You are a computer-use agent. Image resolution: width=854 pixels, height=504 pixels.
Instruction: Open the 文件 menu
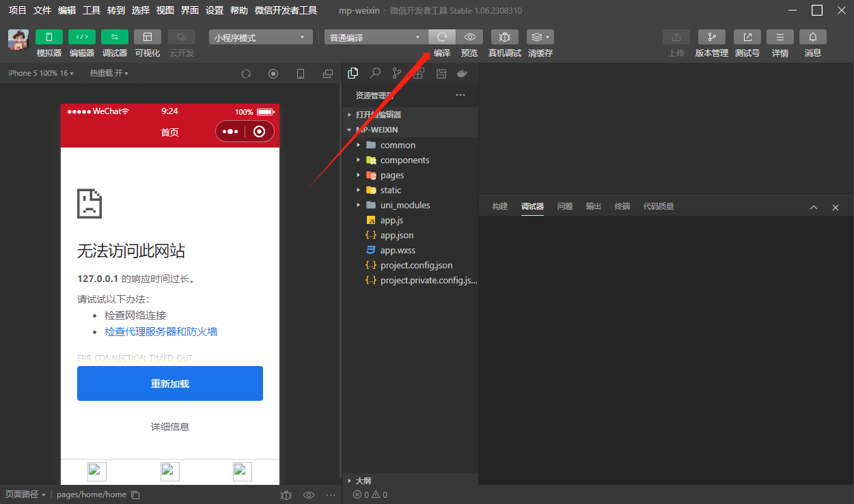tap(42, 10)
